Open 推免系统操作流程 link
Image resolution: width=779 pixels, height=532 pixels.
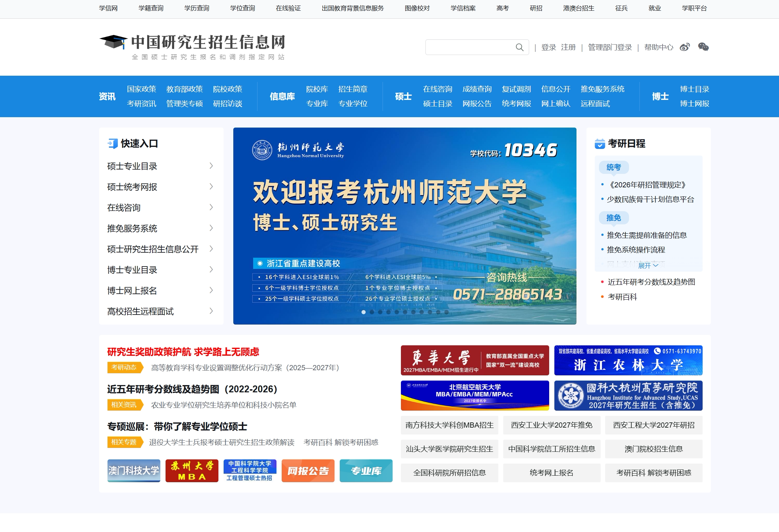point(636,250)
